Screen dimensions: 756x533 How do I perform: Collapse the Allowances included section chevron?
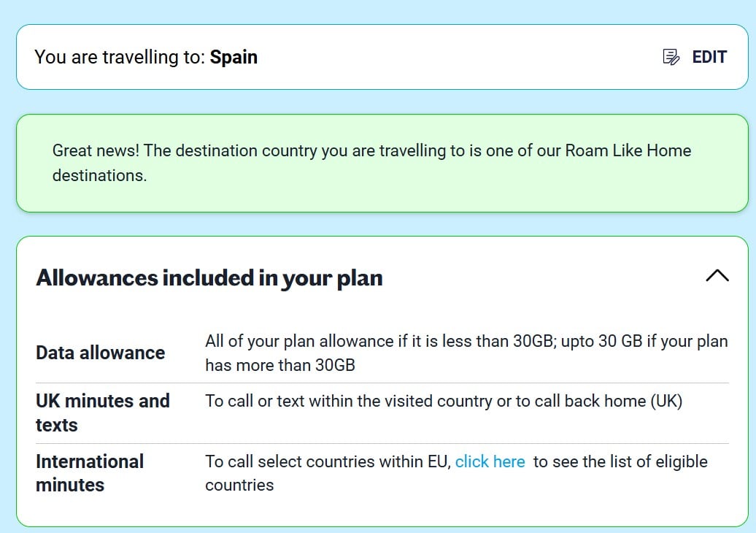(x=717, y=275)
